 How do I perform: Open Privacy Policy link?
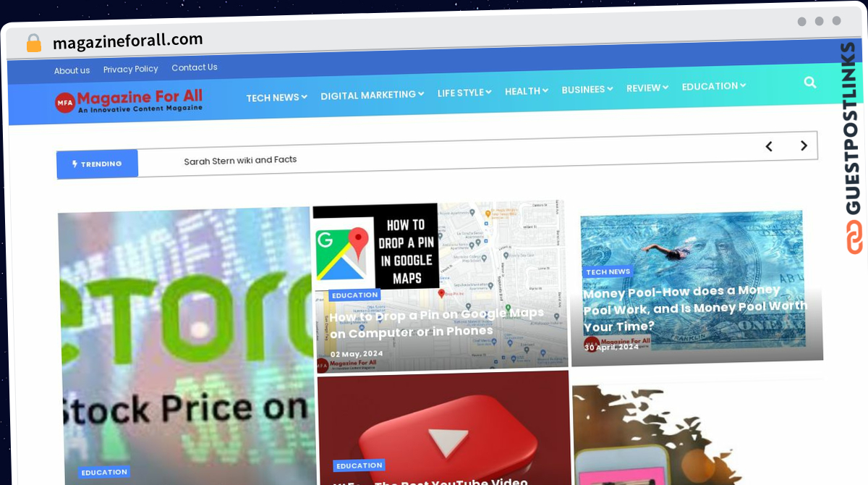coord(130,69)
